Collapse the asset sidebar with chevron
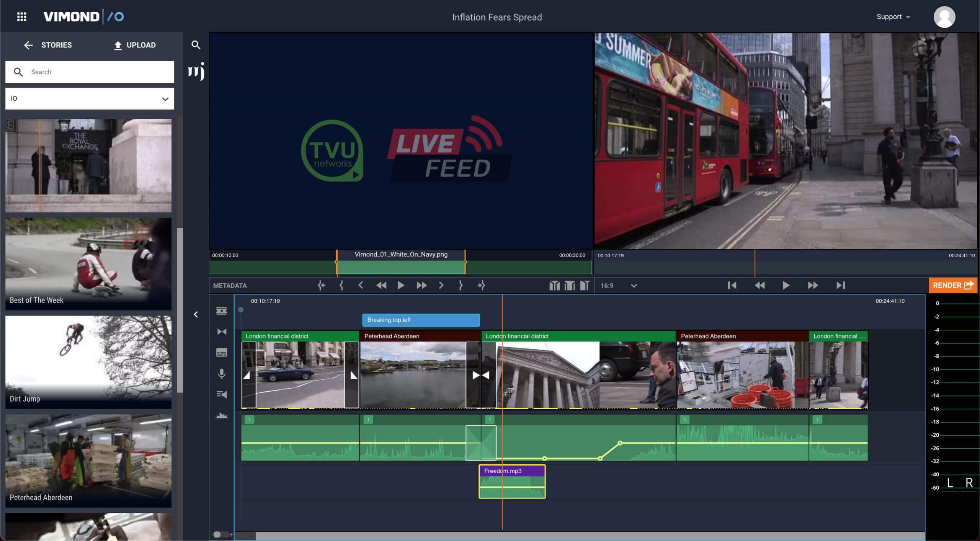980x541 pixels. 196,314
